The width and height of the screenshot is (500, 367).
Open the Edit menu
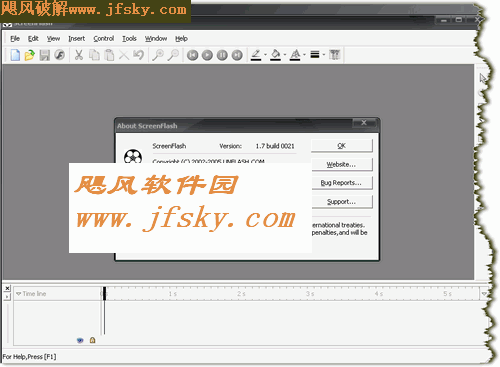[x=33, y=39]
